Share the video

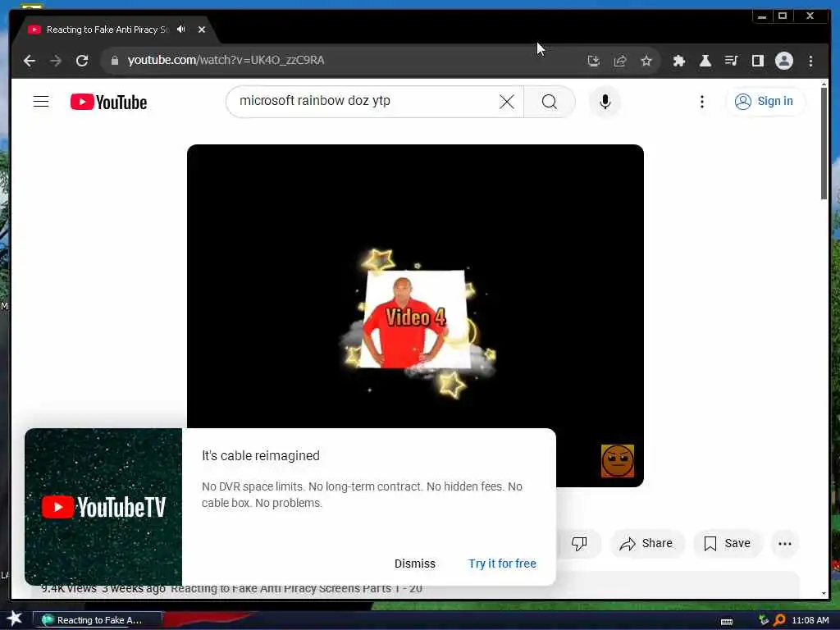[646, 543]
